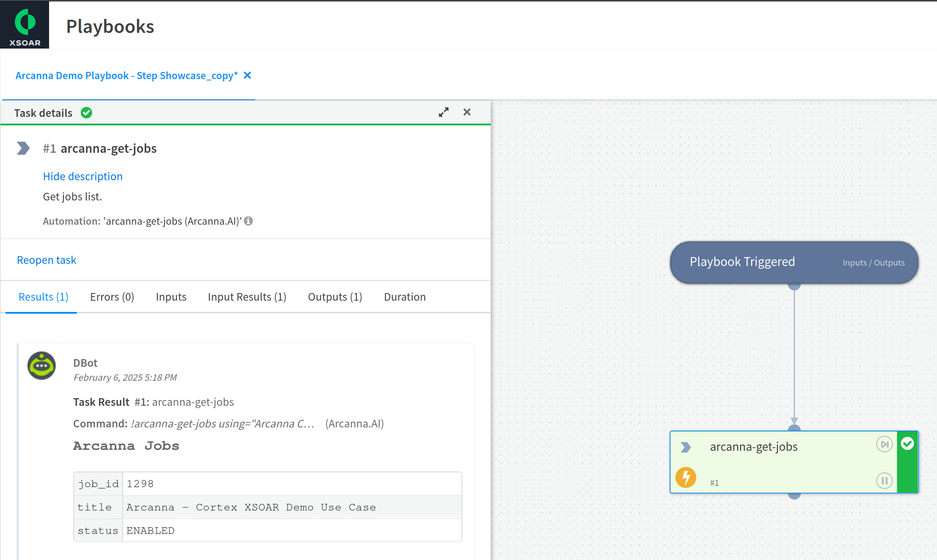Screen dimensions: 937x560
Task: Click the Get jobs list. description text
Action: pos(73,197)
